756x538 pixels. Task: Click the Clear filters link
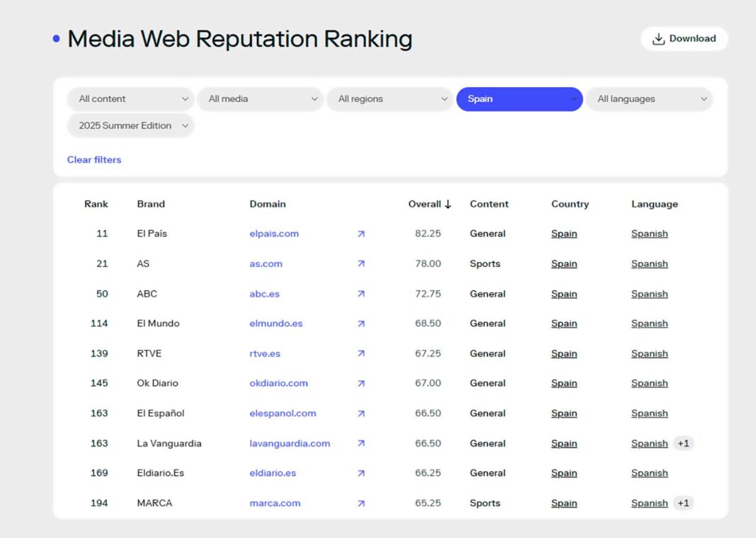click(x=94, y=160)
